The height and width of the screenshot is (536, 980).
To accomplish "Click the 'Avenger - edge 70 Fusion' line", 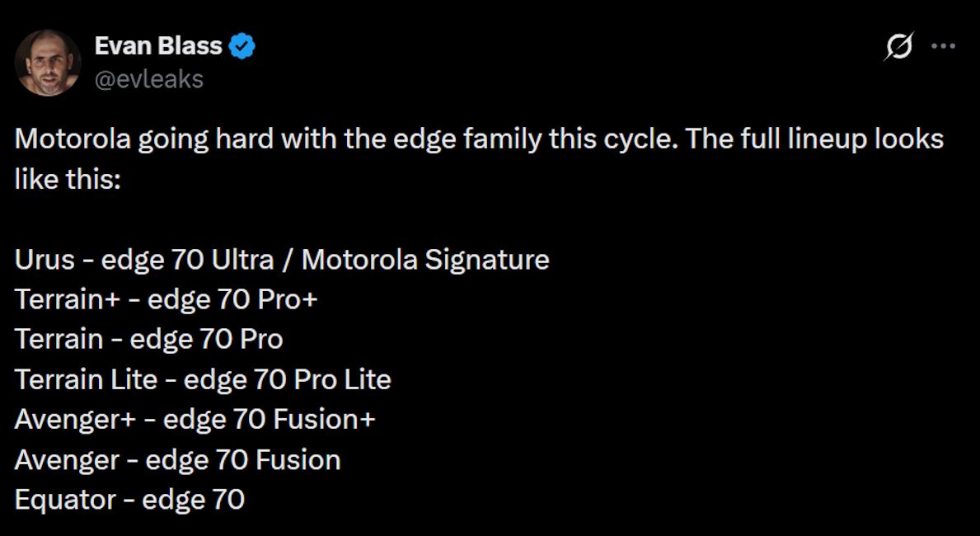I will (177, 460).
